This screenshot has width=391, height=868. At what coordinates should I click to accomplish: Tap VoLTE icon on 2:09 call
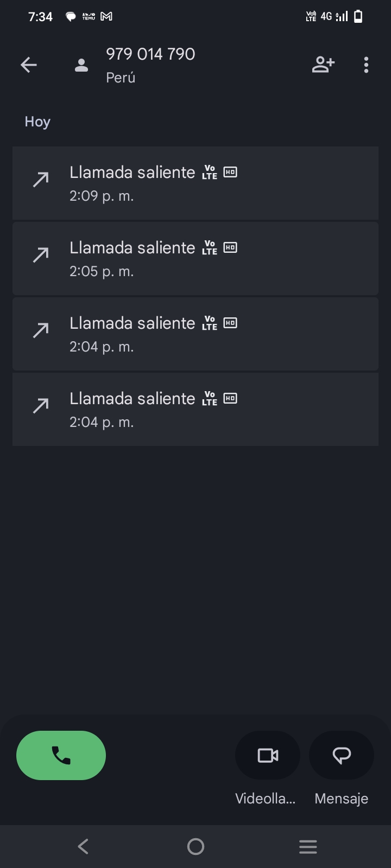[210, 173]
